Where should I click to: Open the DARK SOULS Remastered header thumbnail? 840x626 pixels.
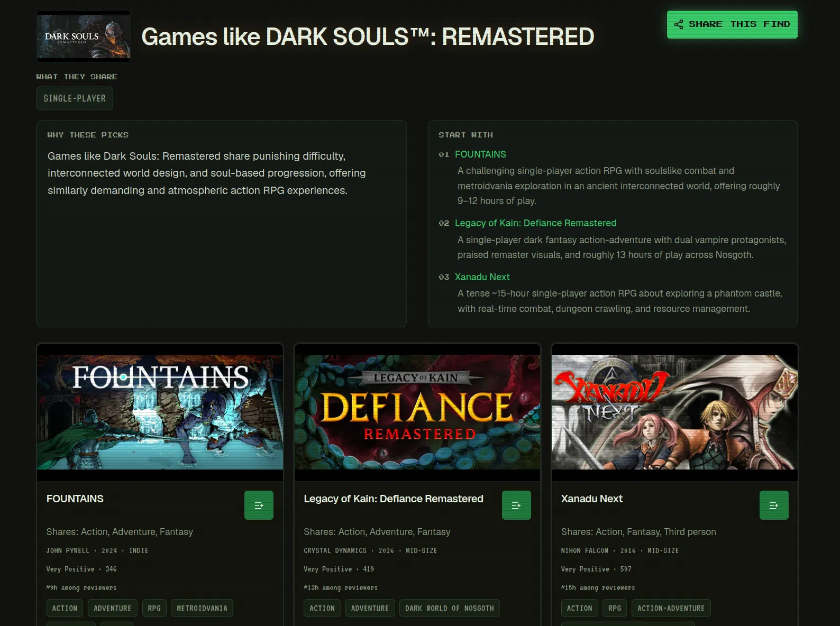pyautogui.click(x=84, y=36)
